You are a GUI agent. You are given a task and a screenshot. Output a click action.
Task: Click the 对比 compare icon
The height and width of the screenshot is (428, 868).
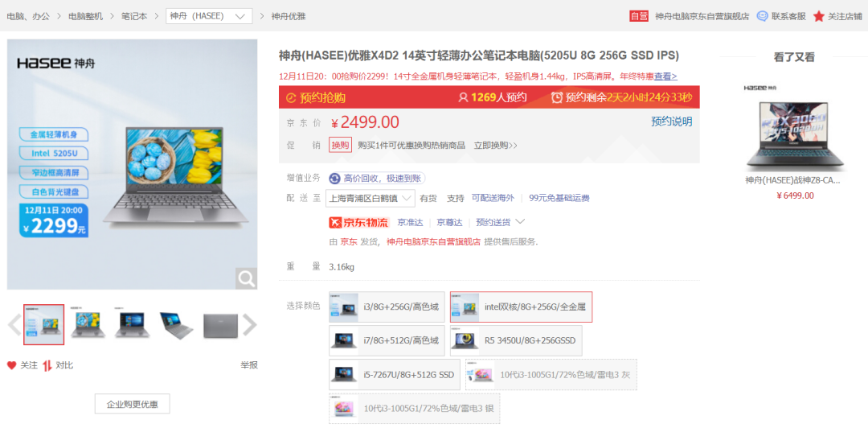[x=47, y=365]
